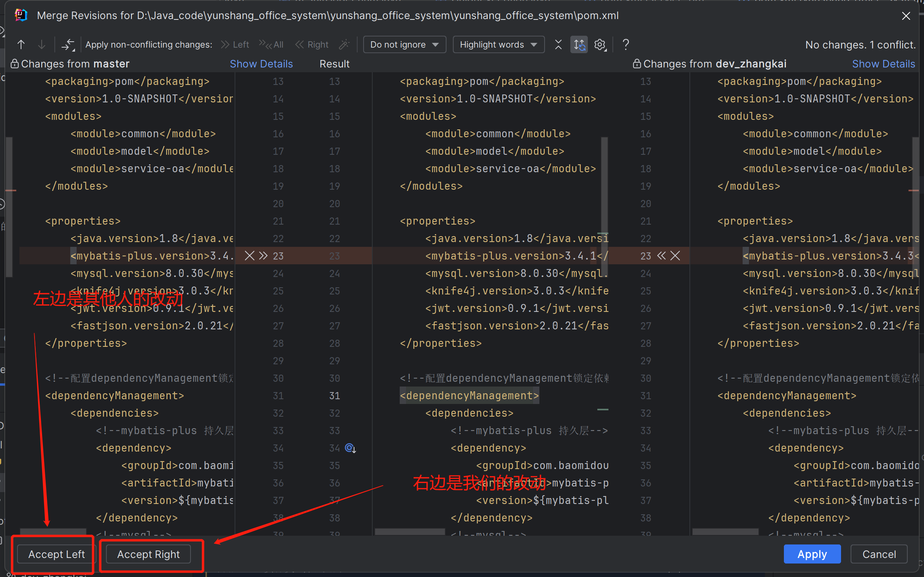The width and height of the screenshot is (924, 577).
Task: Click magic wand resolve conflicts icon
Action: [344, 44]
